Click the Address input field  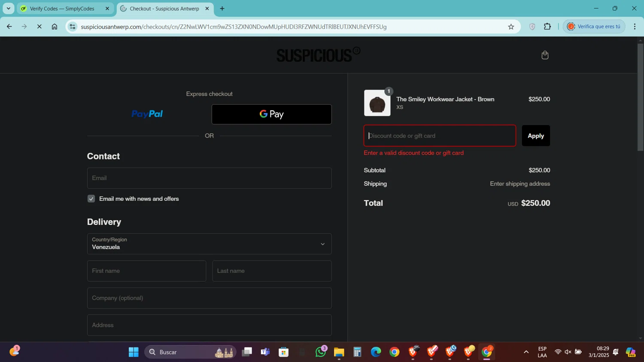tap(209, 325)
